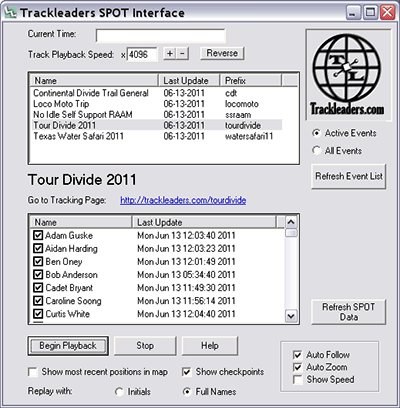This screenshot has width=400, height=408.
Task: Select the Active Events radio button
Action: click(x=316, y=133)
